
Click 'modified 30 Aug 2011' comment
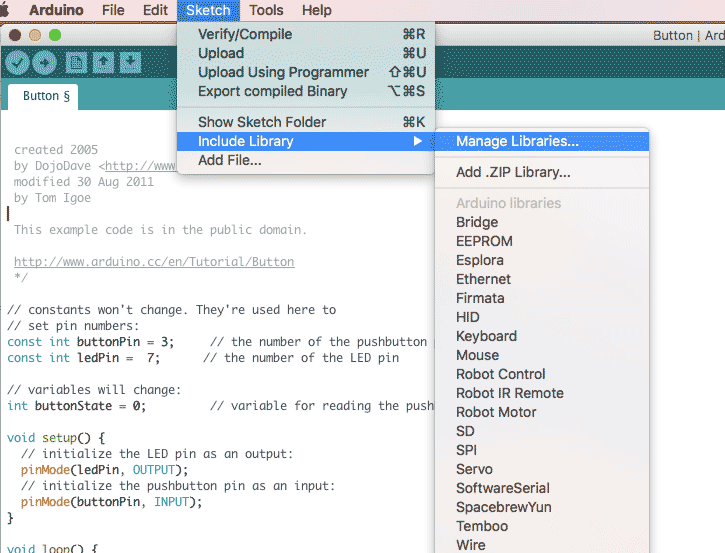point(84,182)
